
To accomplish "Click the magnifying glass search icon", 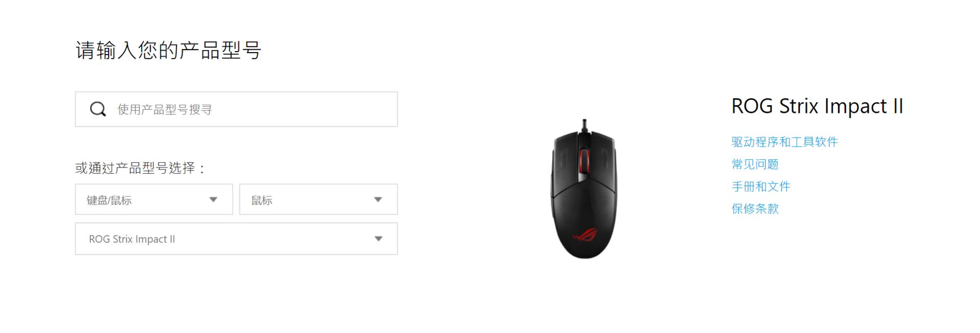I will [97, 109].
